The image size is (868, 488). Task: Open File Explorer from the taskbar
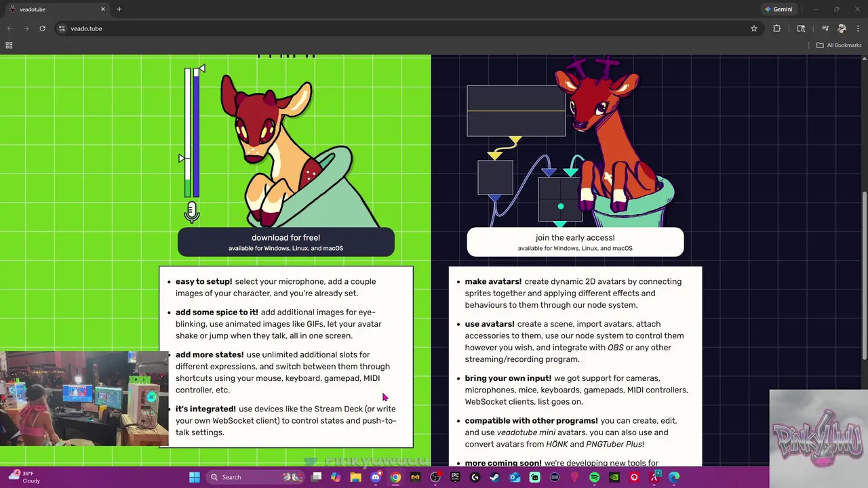355,477
